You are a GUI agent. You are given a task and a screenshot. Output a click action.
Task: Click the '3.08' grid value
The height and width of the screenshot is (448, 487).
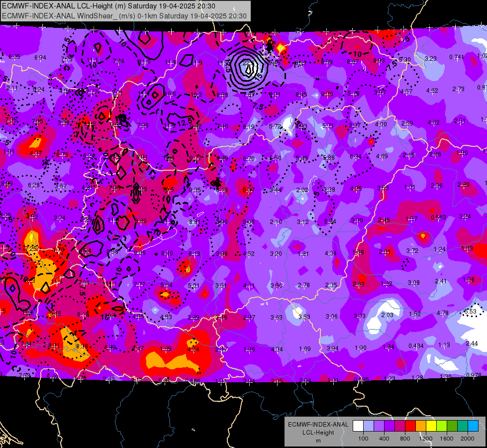point(414,283)
